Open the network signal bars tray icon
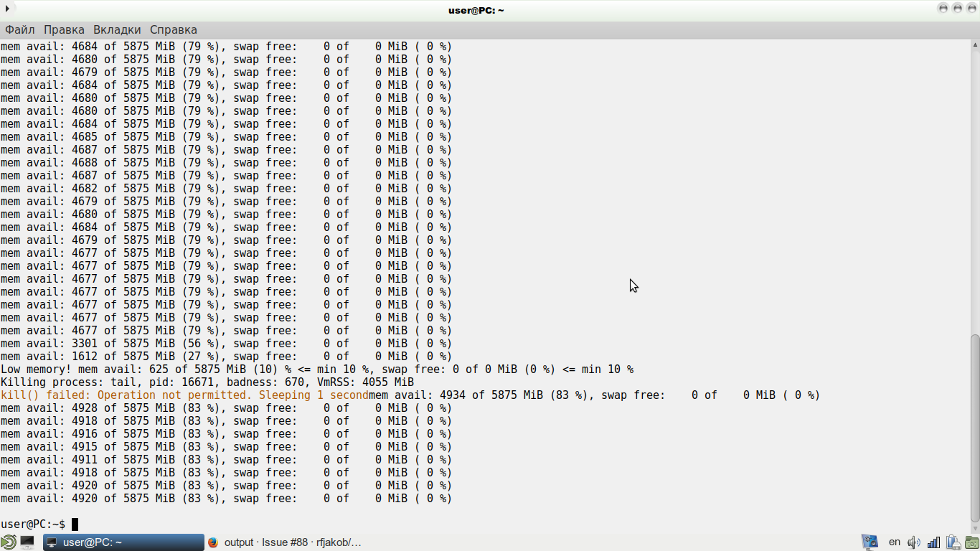The height and width of the screenshot is (551, 980). [933, 542]
